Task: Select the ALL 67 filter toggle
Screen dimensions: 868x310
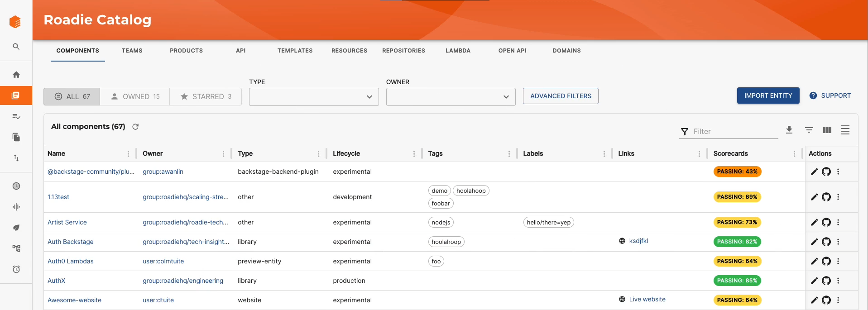Action: coord(72,96)
